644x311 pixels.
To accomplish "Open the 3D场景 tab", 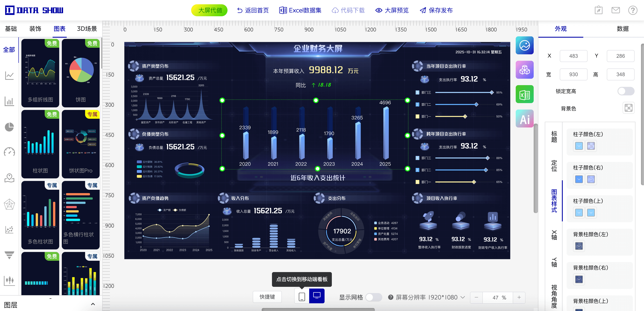I will coord(87,29).
